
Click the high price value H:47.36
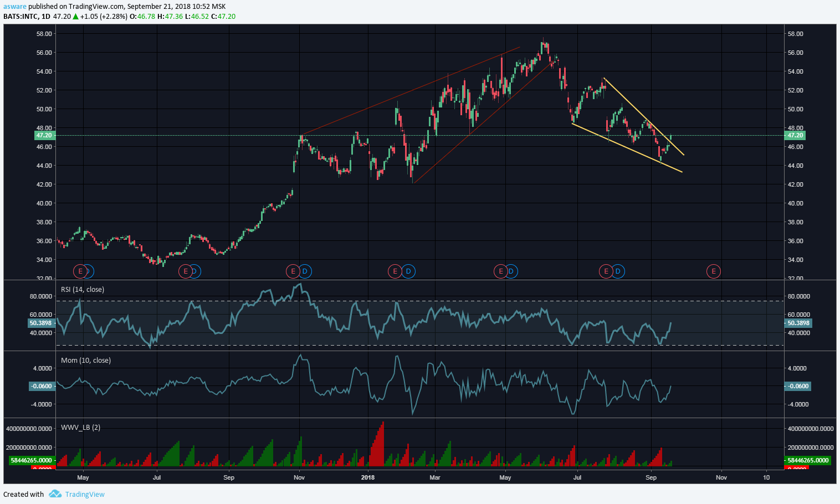point(170,16)
